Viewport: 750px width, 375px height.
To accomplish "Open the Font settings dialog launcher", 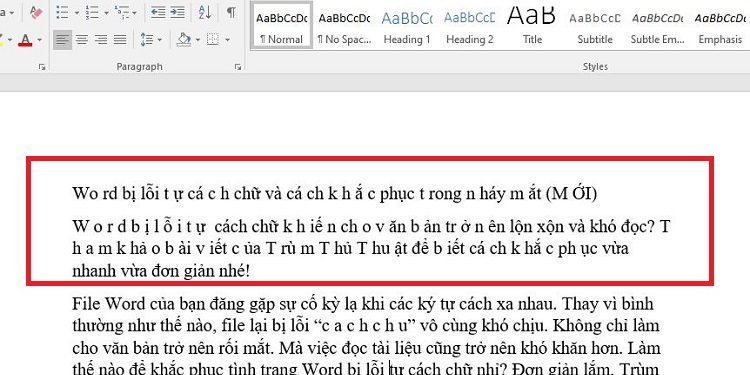I will click(42, 67).
